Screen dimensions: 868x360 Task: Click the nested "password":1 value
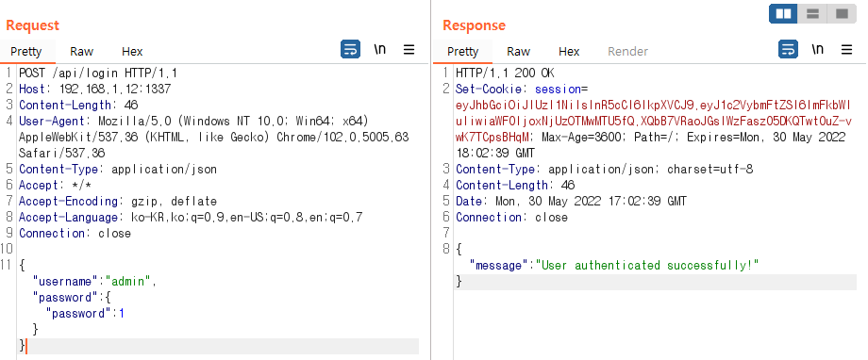(122, 314)
